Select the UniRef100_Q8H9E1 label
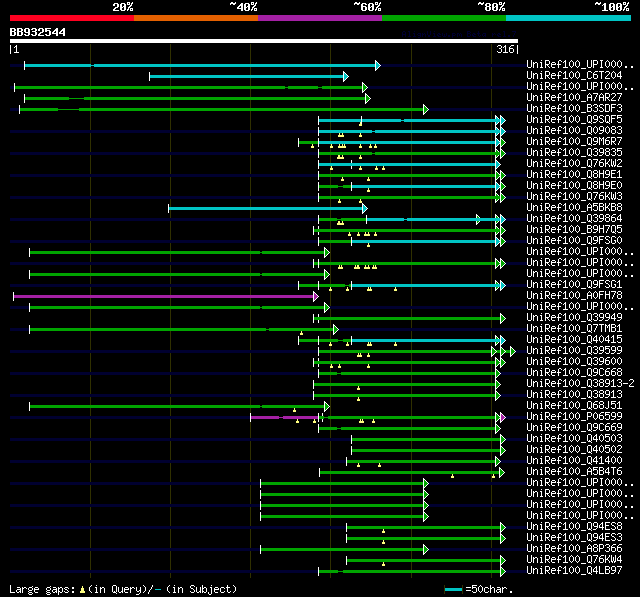Image resolution: width=640 pixels, height=597 pixels. [574, 175]
